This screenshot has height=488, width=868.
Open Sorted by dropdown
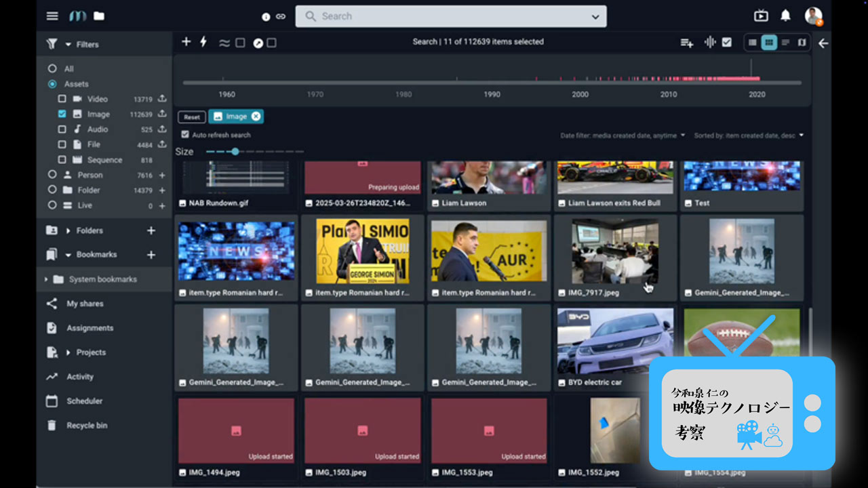[748, 136]
